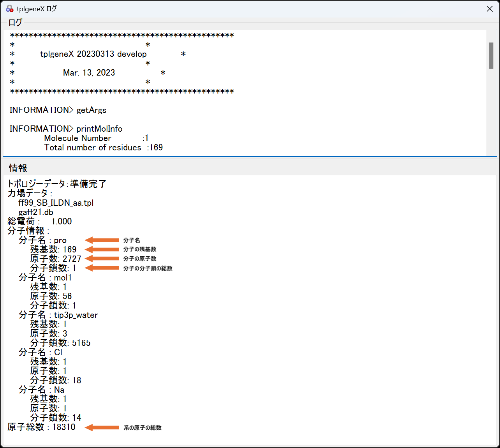Click the 'INFORMATION> getArgs' log line
Screen dimensions: 500x448
tap(58, 110)
